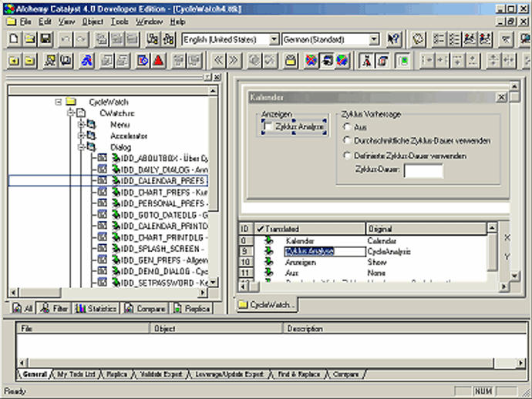Switch to the My Todo List tab

coord(76,374)
